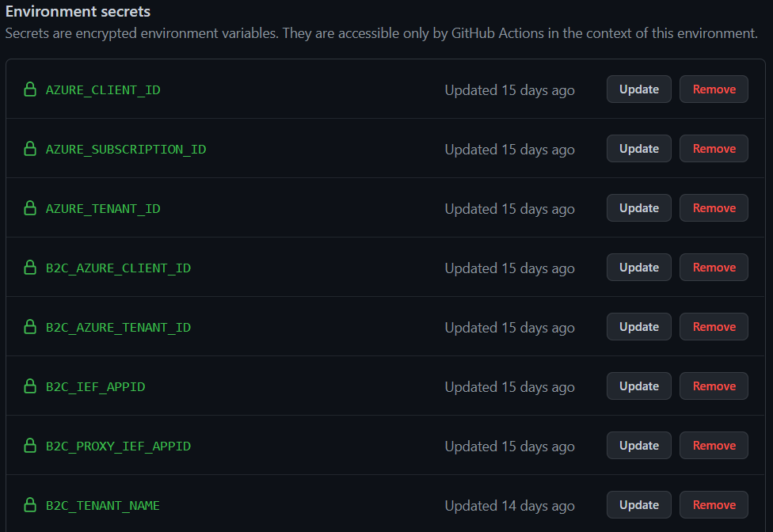The height and width of the screenshot is (532, 773).
Task: Delete the B2C_AZURE_TENANT_ID secret via Remove
Action: pos(714,327)
